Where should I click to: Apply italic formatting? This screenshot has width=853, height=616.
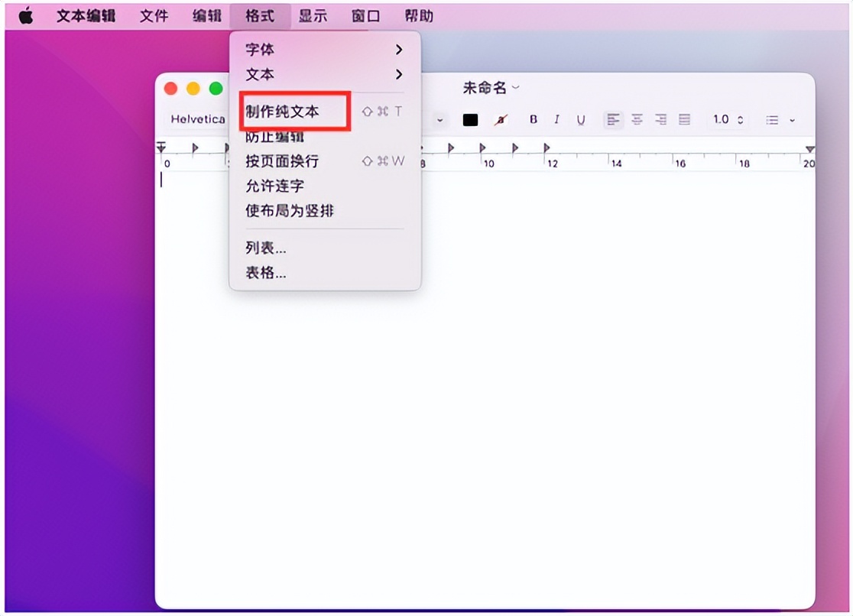coord(556,119)
